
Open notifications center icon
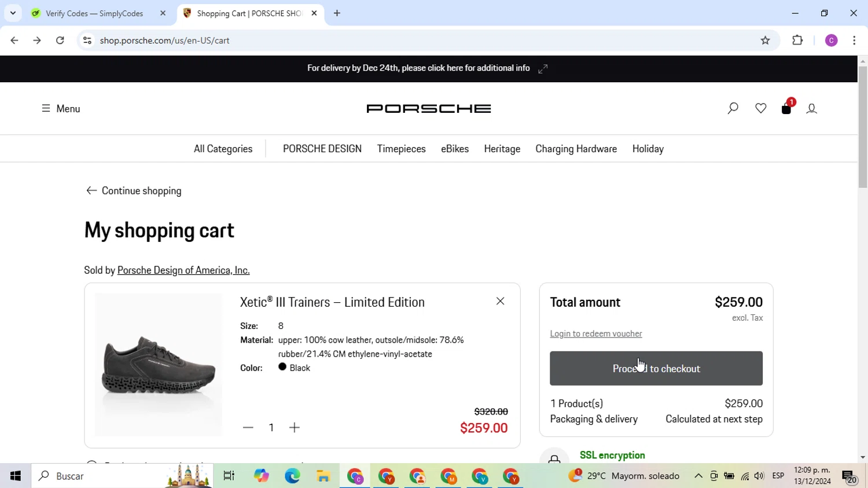coord(850,476)
